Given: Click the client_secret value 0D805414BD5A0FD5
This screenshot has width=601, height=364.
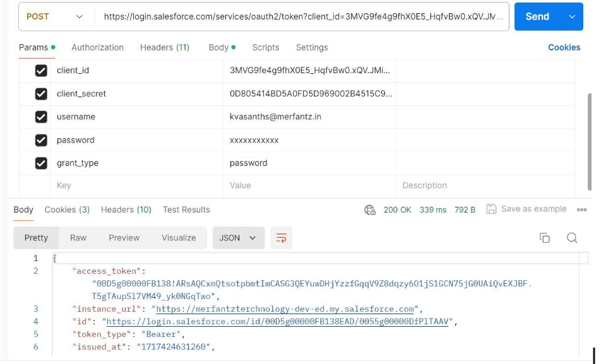Looking at the screenshot, I should (x=311, y=94).
